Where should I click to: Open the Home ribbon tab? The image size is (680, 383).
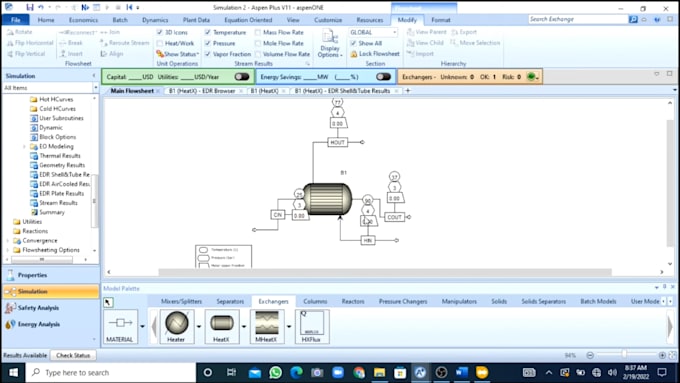[x=46, y=20]
